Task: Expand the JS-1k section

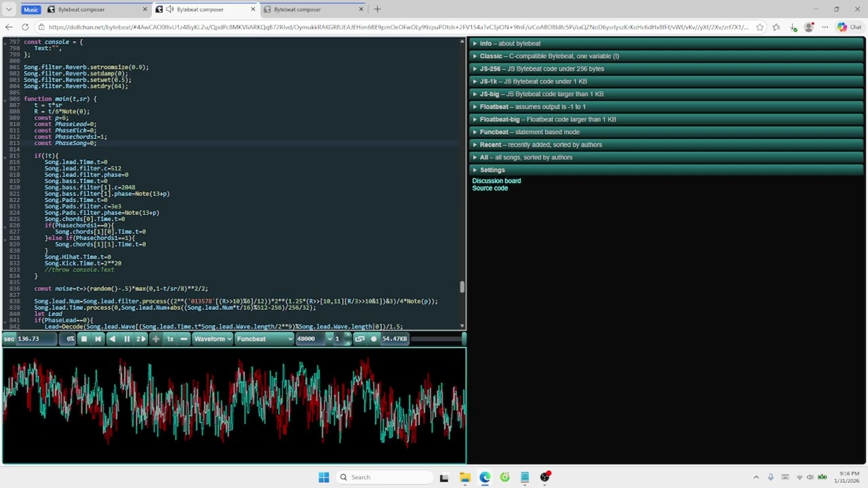Action: (x=667, y=81)
